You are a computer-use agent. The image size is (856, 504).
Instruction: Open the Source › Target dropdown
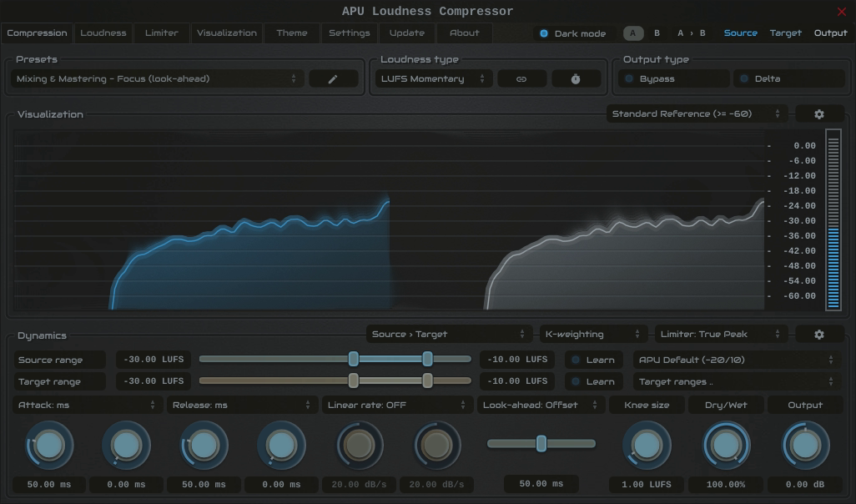449,334
